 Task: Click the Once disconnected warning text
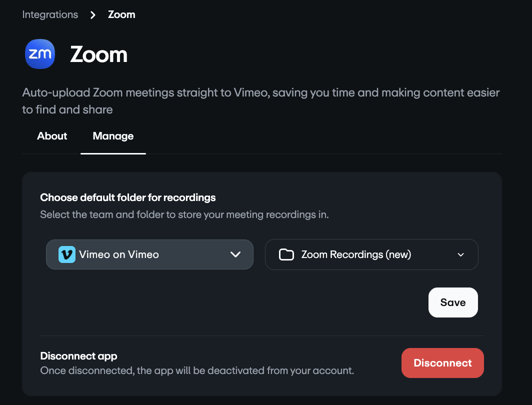click(197, 371)
